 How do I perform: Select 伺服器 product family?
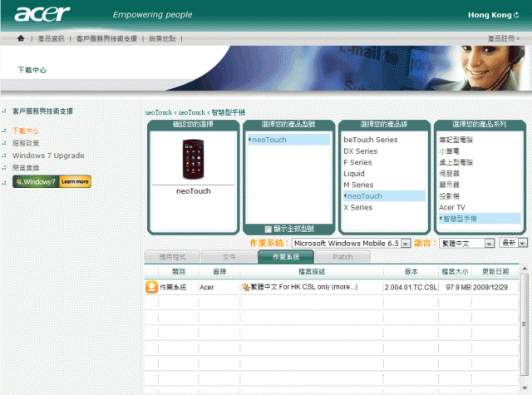(449, 174)
